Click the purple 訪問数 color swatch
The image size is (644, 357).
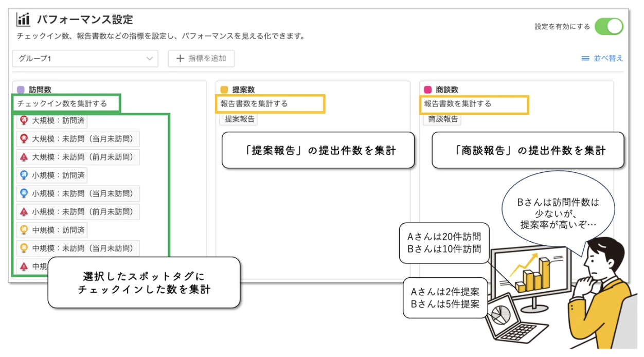coord(21,90)
